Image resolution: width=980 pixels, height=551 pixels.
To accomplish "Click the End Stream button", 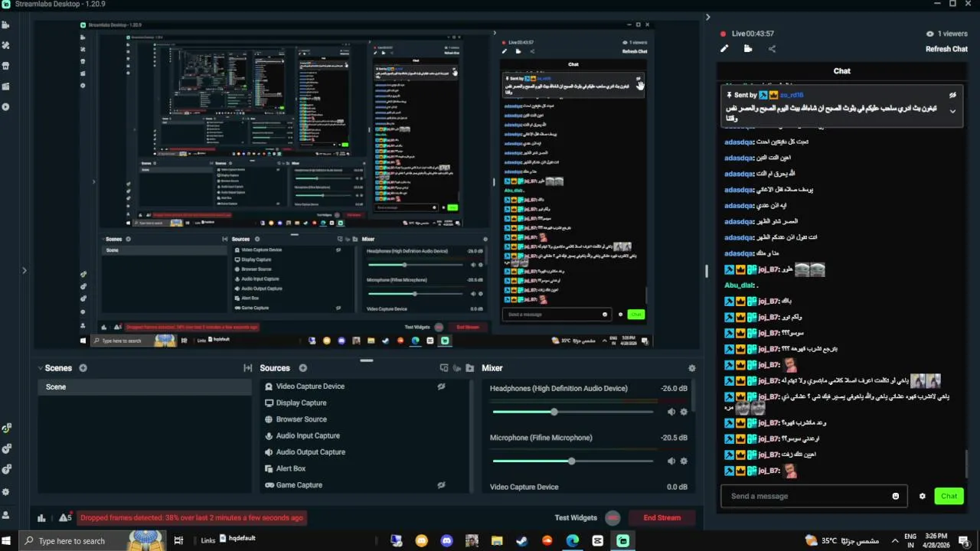I will [661, 518].
